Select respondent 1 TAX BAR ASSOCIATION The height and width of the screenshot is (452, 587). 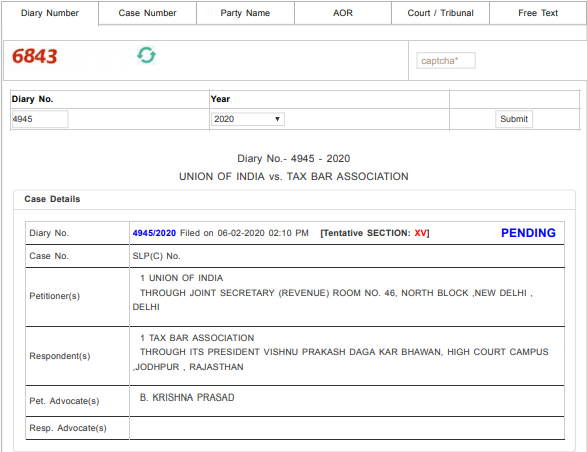coord(197,338)
